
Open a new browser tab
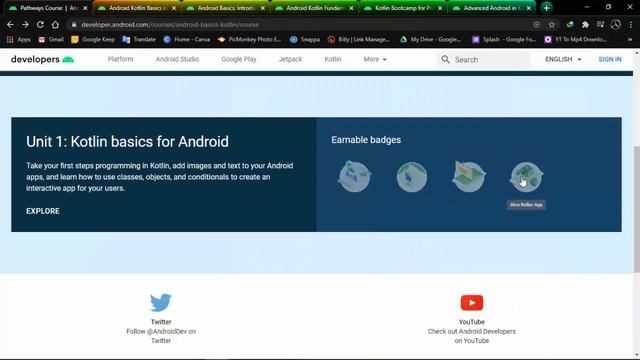point(546,8)
